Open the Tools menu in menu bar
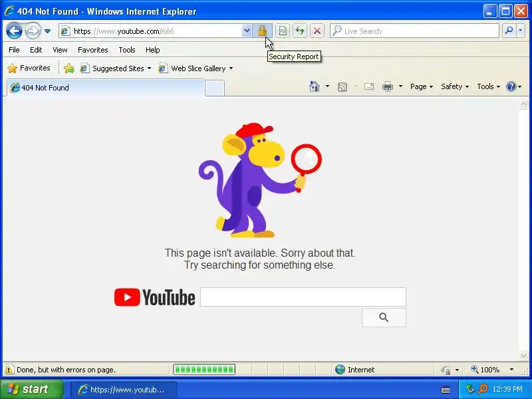This screenshot has height=399, width=532. pos(127,50)
